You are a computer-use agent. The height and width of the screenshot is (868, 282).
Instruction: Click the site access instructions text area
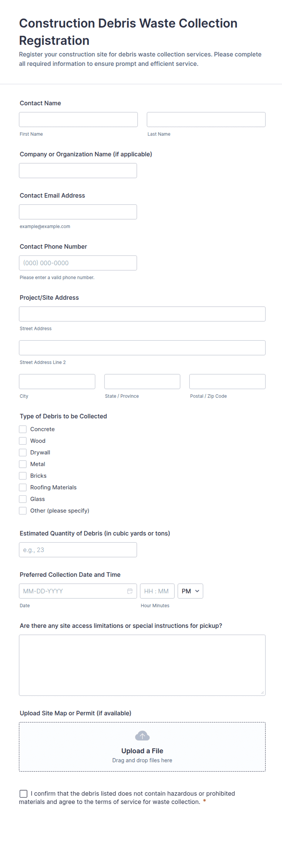click(142, 665)
